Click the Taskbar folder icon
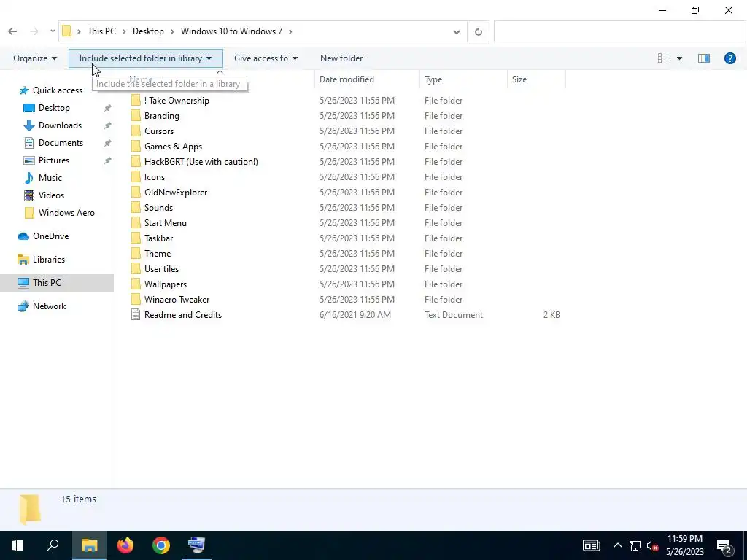The height and width of the screenshot is (560, 747). (x=136, y=238)
